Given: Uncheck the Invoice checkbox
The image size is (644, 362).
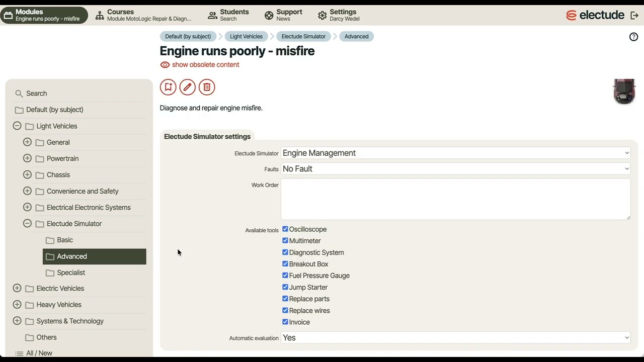Looking at the screenshot, I should pyautogui.click(x=285, y=322).
